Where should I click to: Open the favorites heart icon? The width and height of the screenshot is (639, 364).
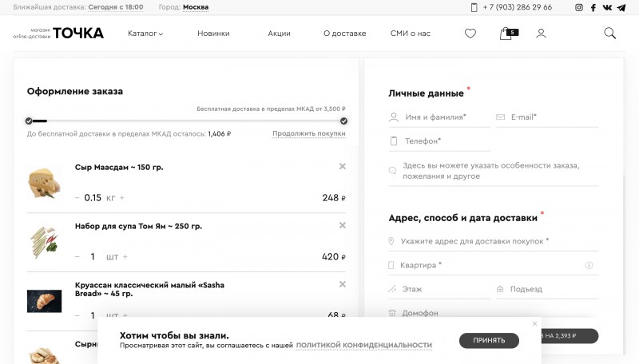tap(470, 34)
